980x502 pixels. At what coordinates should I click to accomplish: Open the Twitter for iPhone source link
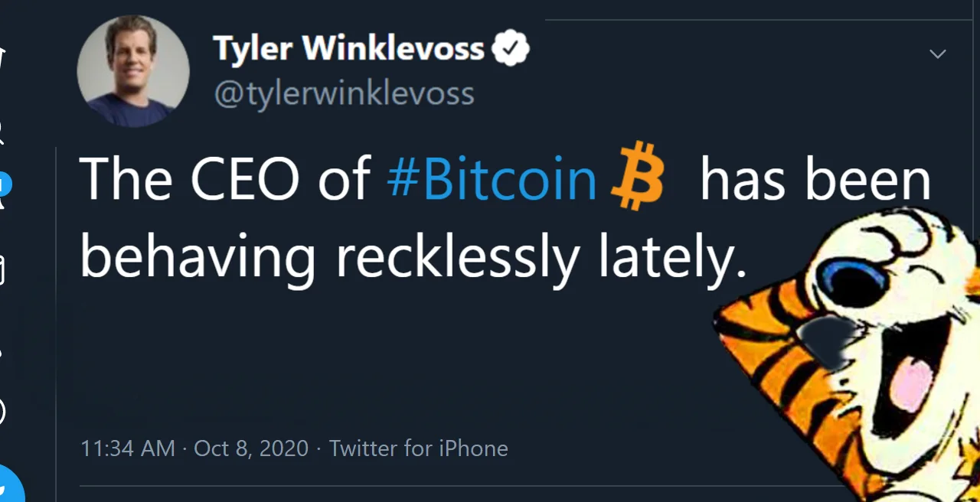[x=419, y=448]
